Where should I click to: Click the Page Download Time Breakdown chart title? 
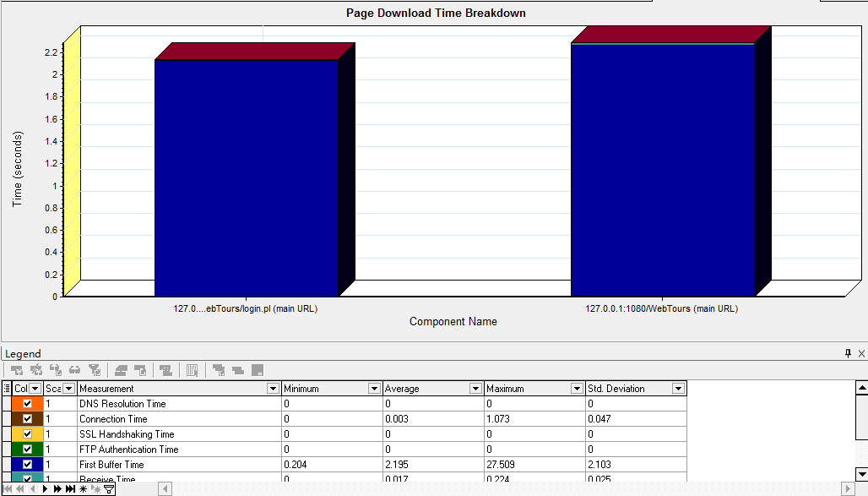tap(435, 13)
